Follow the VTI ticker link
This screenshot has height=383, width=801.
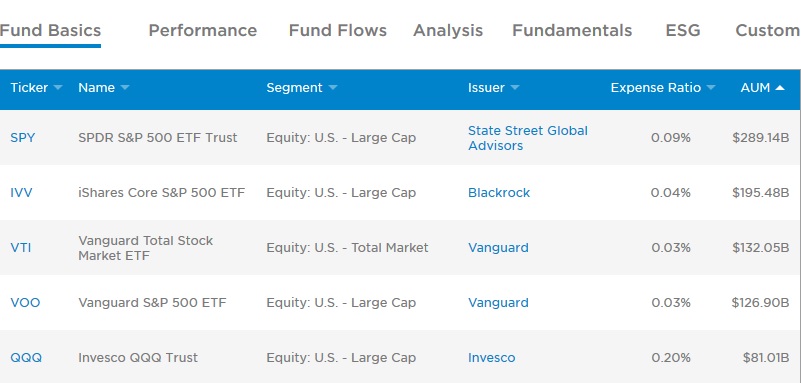tap(20, 248)
